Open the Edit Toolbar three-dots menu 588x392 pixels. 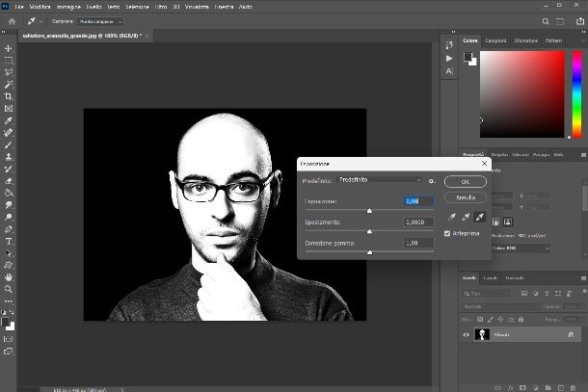pyautogui.click(x=9, y=301)
